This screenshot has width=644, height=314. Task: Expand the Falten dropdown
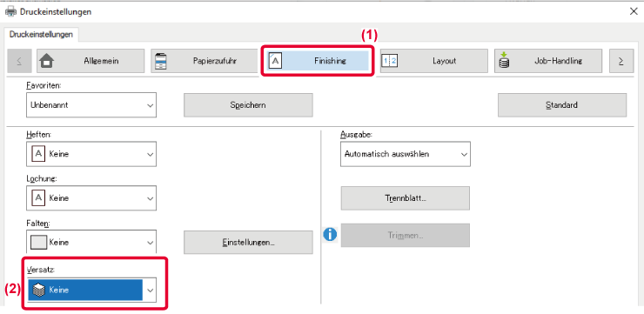(x=91, y=242)
